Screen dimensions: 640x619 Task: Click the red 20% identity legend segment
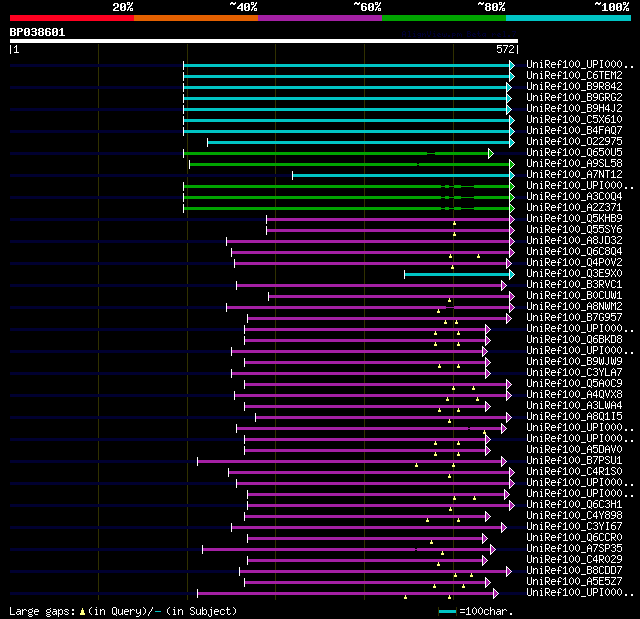(72, 18)
